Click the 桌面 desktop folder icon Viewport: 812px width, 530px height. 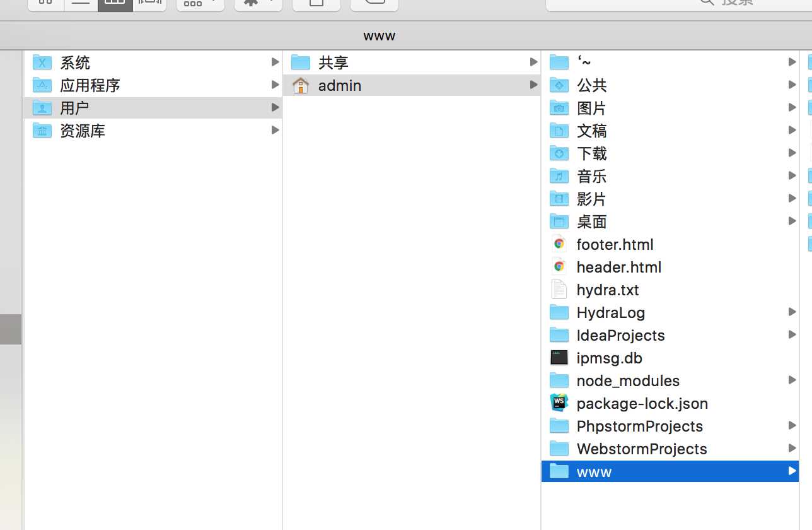[559, 221]
